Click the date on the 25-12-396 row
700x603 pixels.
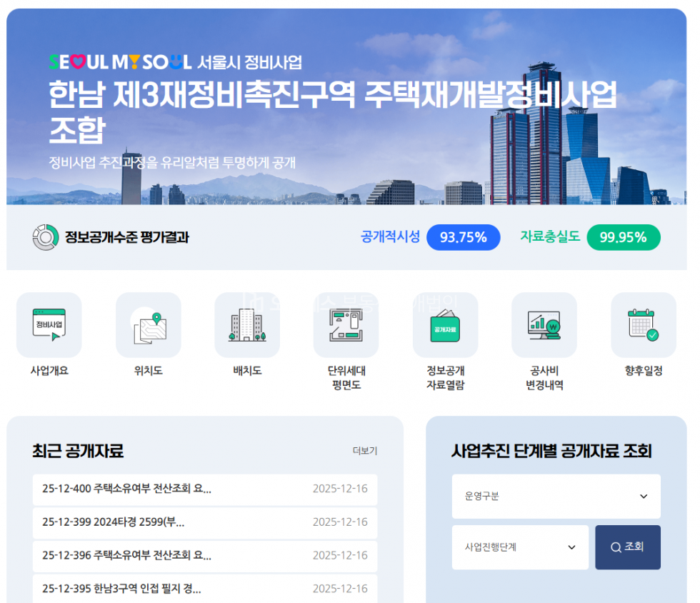click(340, 556)
